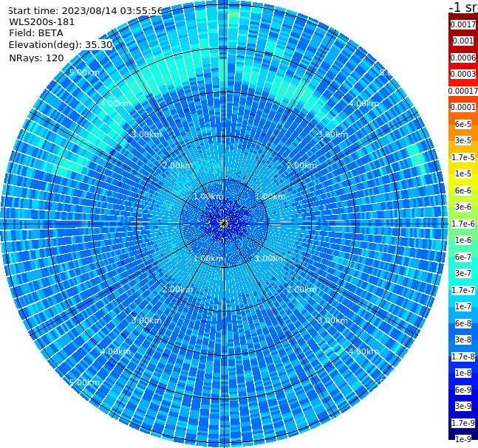
Task: Click the 1.7e-6 colorbar tick label
Action: 463,224
